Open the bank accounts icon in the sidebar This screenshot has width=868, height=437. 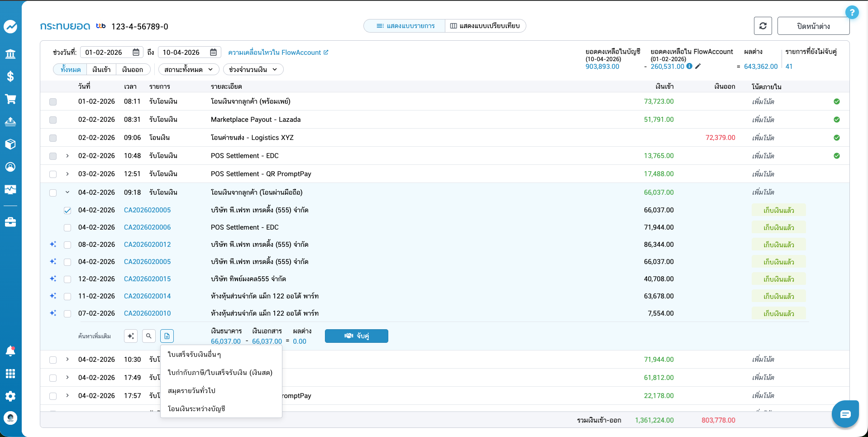10,54
